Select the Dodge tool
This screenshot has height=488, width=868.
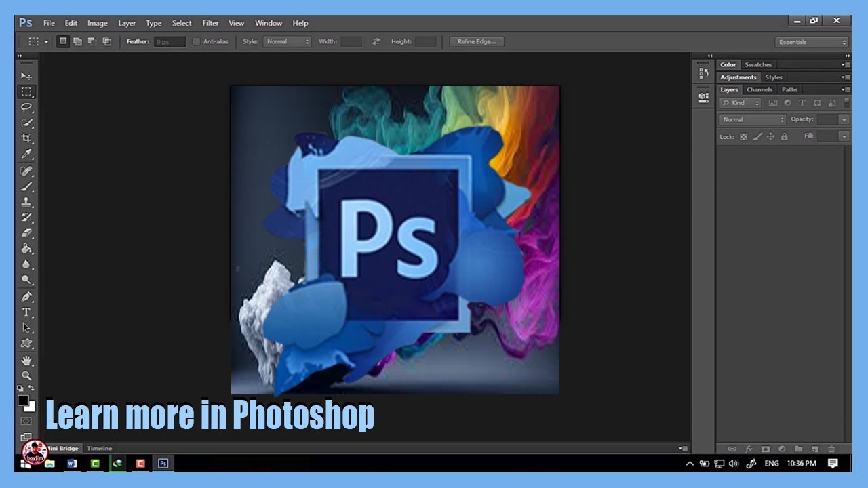click(26, 280)
